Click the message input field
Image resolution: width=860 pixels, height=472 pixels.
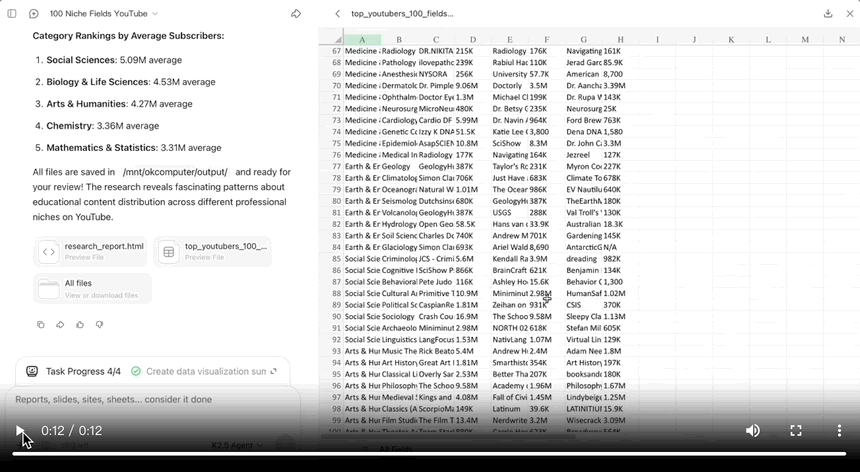coord(154,399)
